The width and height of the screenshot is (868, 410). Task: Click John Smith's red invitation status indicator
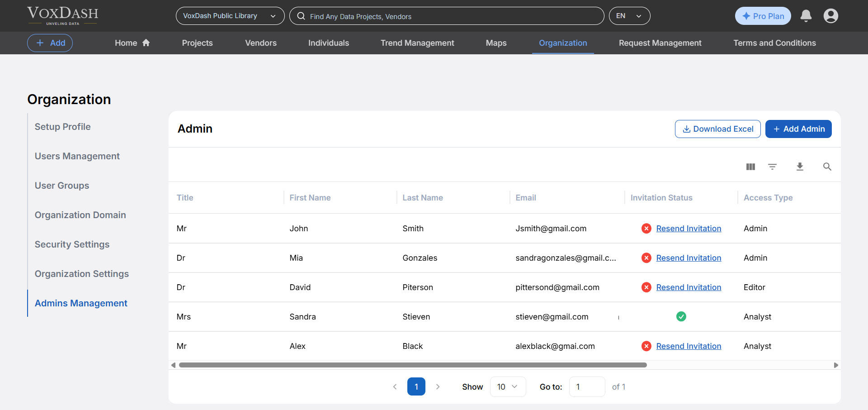[646, 228]
